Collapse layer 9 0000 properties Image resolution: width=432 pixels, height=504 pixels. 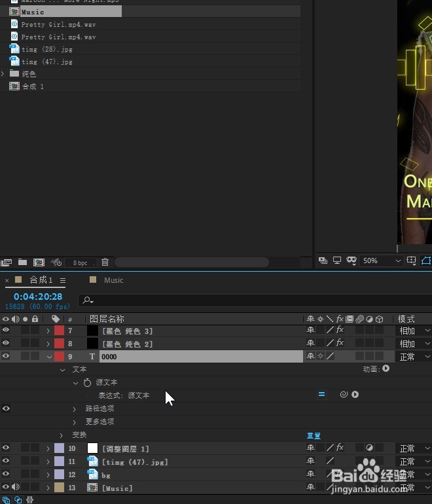pos(49,357)
